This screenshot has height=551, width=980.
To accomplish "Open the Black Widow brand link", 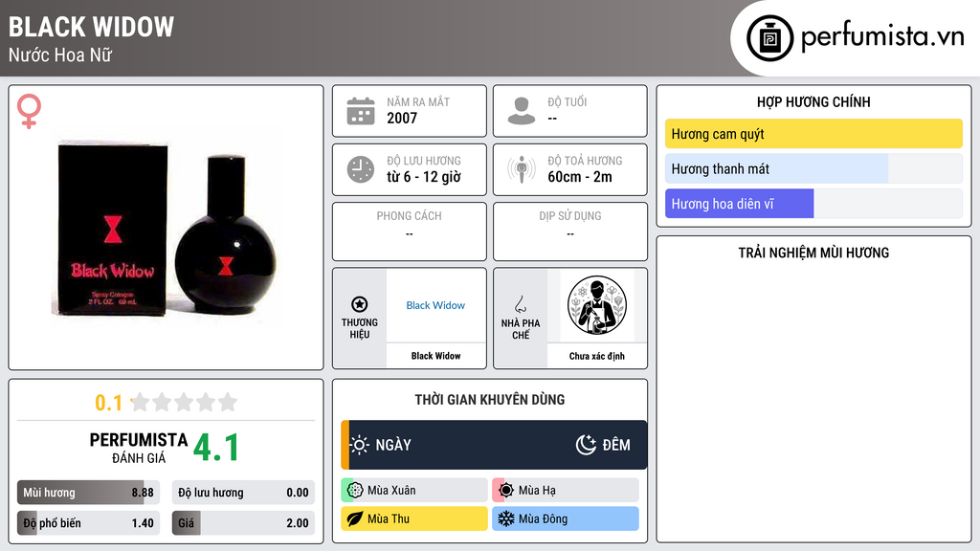I will 435,305.
